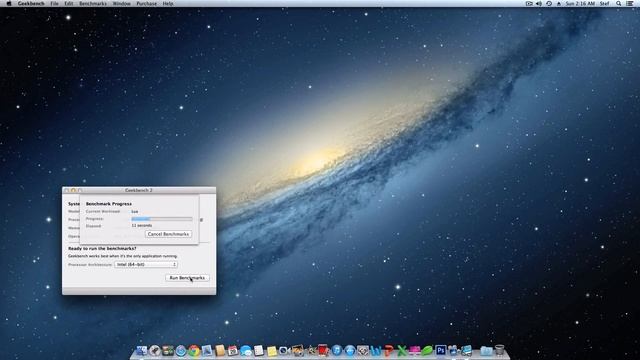Screen dimensions: 640x360
Task: Open yellow Stickies notes icon in Dock
Action: pos(272,351)
